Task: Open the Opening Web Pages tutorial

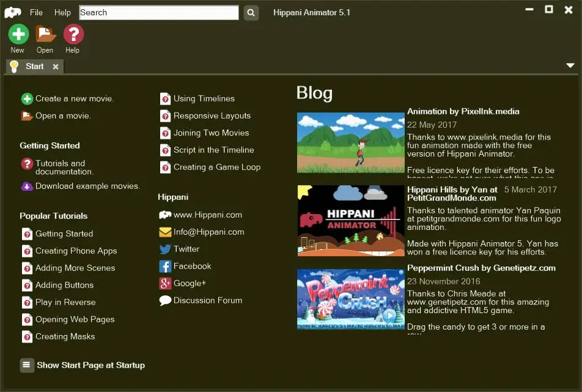Action: (75, 320)
